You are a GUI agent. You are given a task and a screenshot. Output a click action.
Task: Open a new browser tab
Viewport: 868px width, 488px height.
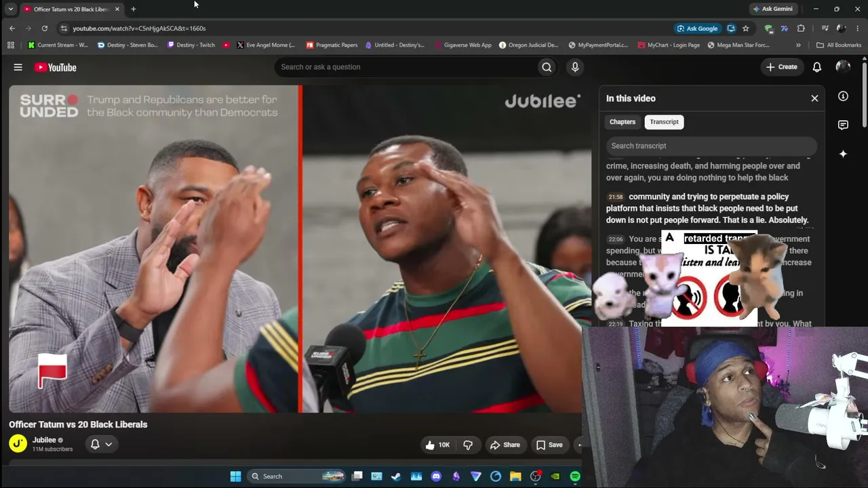tap(134, 9)
